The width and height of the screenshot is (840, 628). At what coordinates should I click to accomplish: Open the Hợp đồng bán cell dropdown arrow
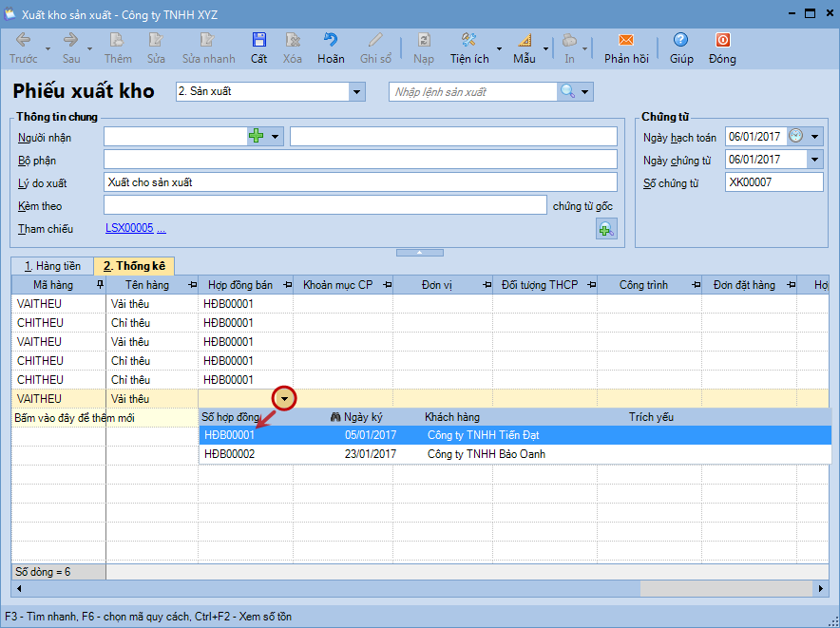pos(284,399)
